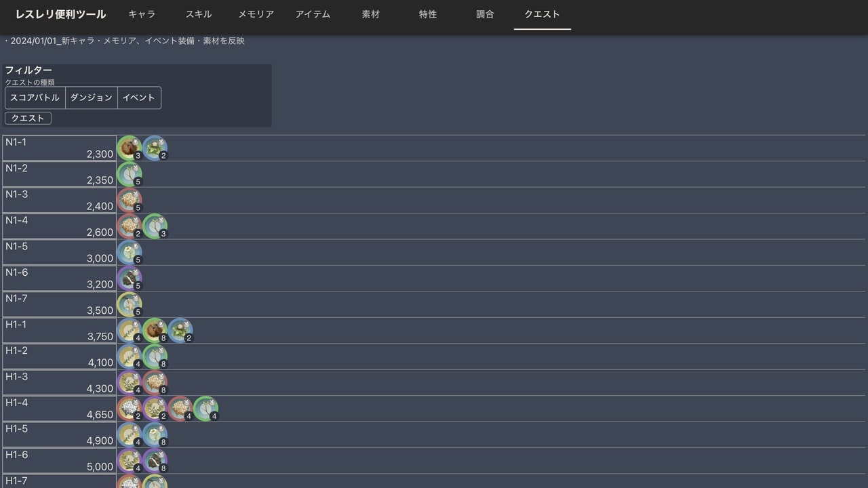Toggle the ダンジョン quest type filter
868x488 pixels.
92,98
